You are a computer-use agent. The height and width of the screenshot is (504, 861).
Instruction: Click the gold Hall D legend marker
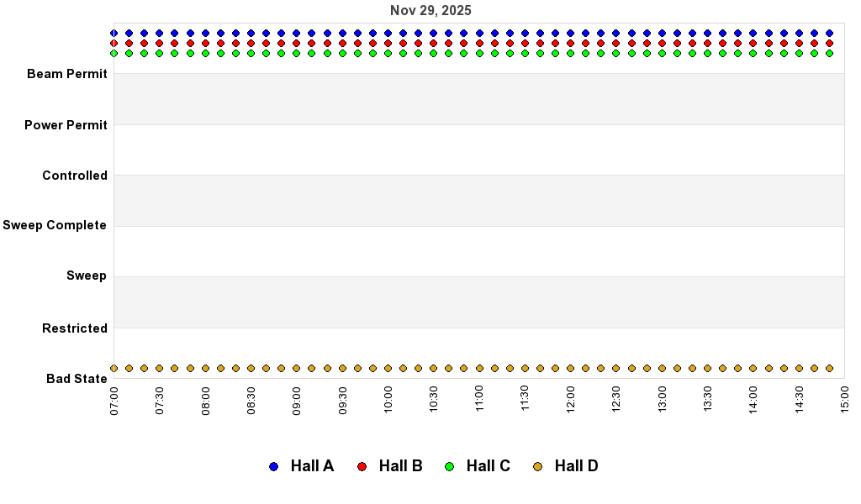[537, 466]
